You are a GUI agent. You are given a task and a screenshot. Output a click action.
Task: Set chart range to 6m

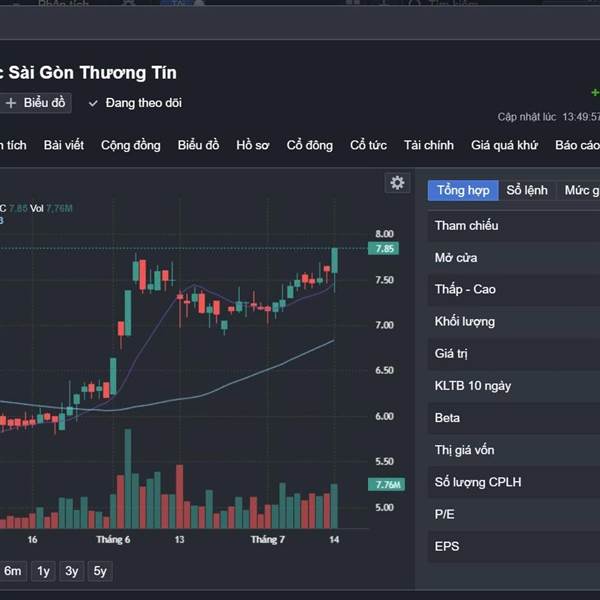(x=13, y=571)
